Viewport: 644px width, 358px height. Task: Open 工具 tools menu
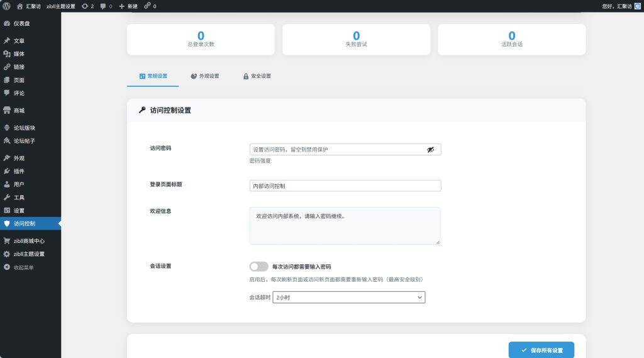30,198
